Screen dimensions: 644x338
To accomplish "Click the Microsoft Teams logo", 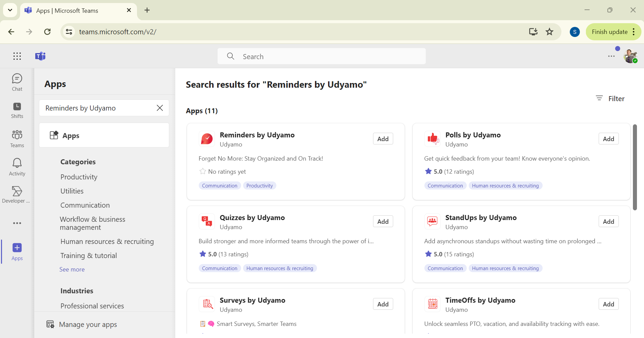I will pos(40,56).
